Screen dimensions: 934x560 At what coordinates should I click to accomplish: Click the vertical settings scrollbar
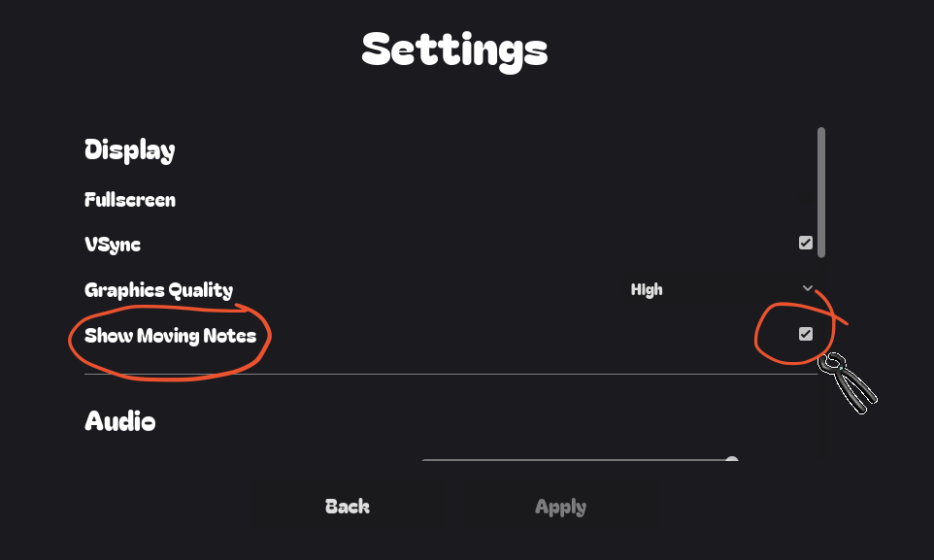tap(821, 192)
